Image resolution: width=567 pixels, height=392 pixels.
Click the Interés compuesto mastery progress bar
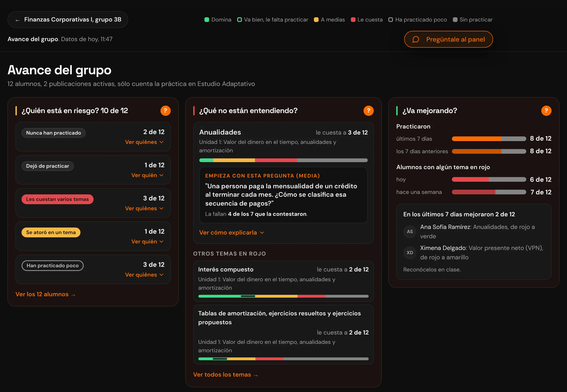(283, 296)
